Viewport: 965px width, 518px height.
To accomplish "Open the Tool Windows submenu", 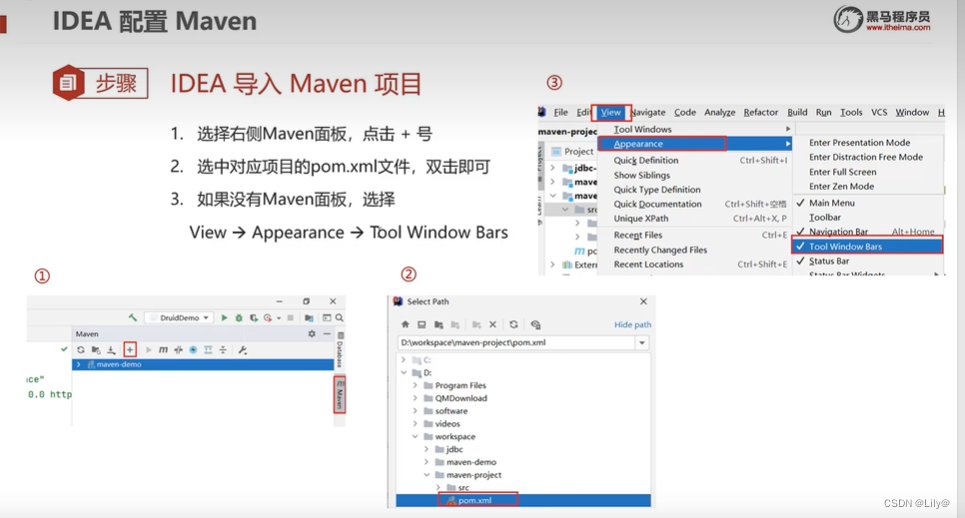I will pos(695,129).
